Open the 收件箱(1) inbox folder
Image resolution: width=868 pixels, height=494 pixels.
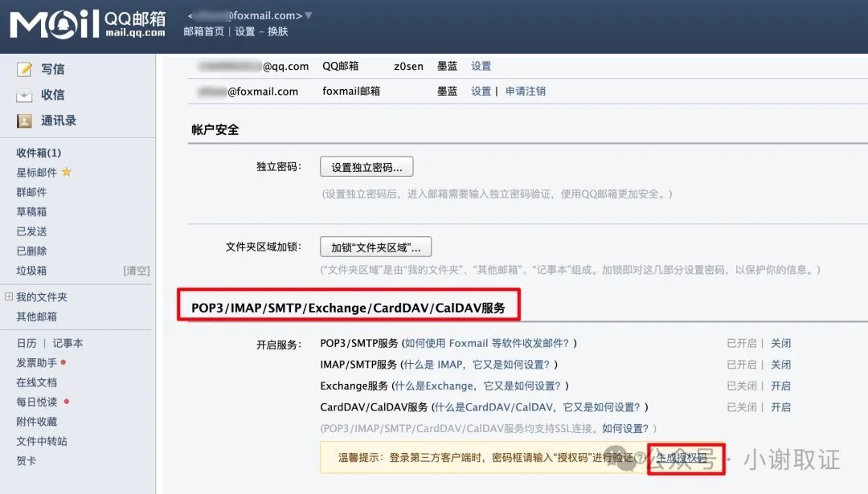coord(39,153)
